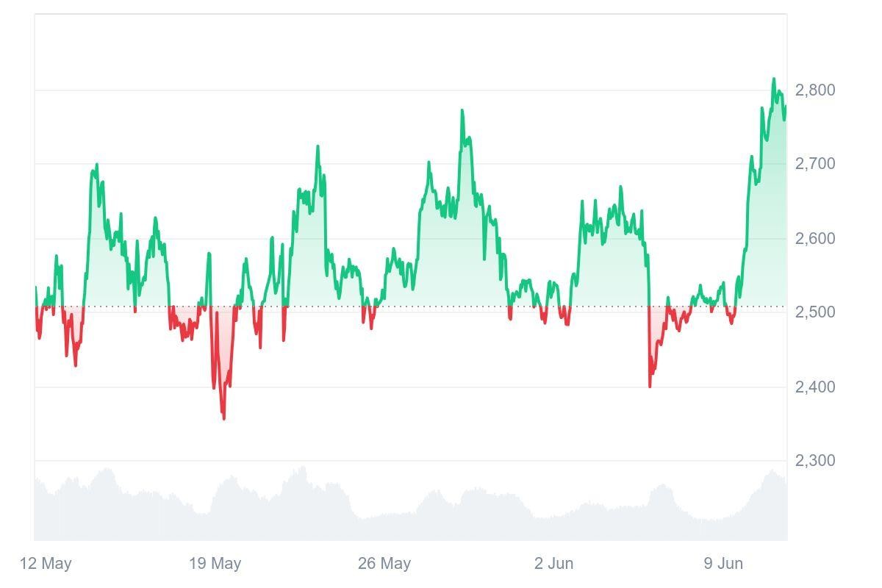Click the 2,800 price axis label

coord(815,90)
